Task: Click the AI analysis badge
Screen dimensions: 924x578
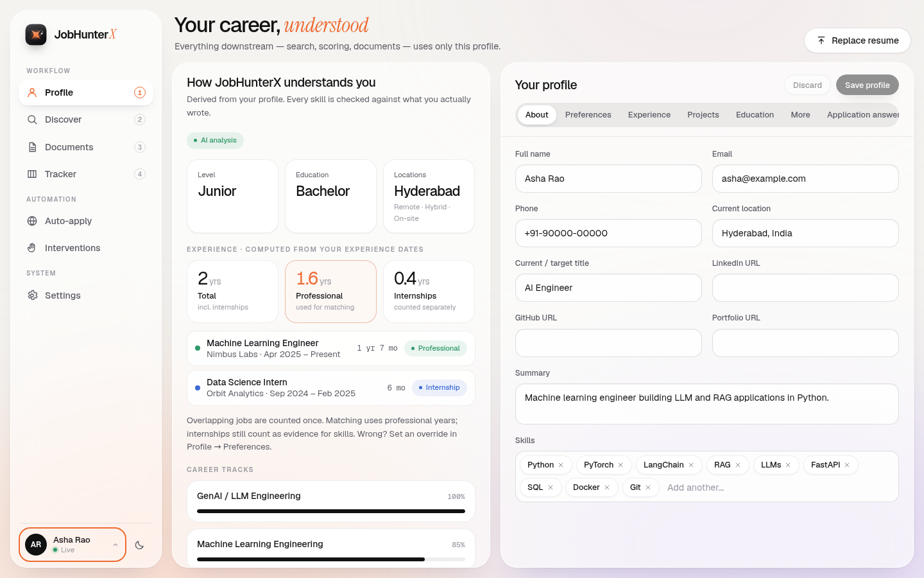Action: click(x=215, y=140)
